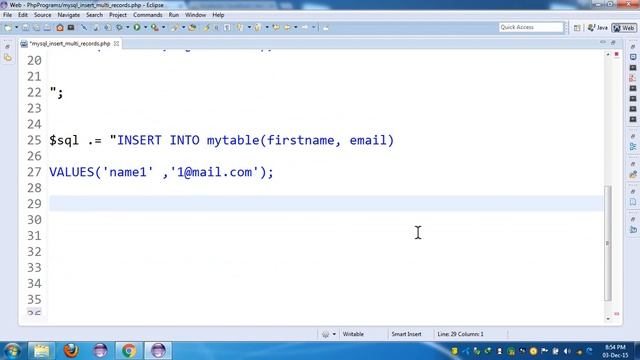Click the red error marker in overview ruler
Image resolution: width=640 pixels, height=360 pixels.
pyautogui.click(x=616, y=54)
